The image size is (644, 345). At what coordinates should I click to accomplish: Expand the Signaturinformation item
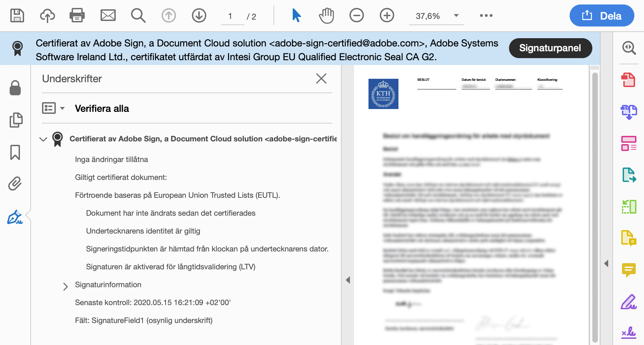click(65, 286)
